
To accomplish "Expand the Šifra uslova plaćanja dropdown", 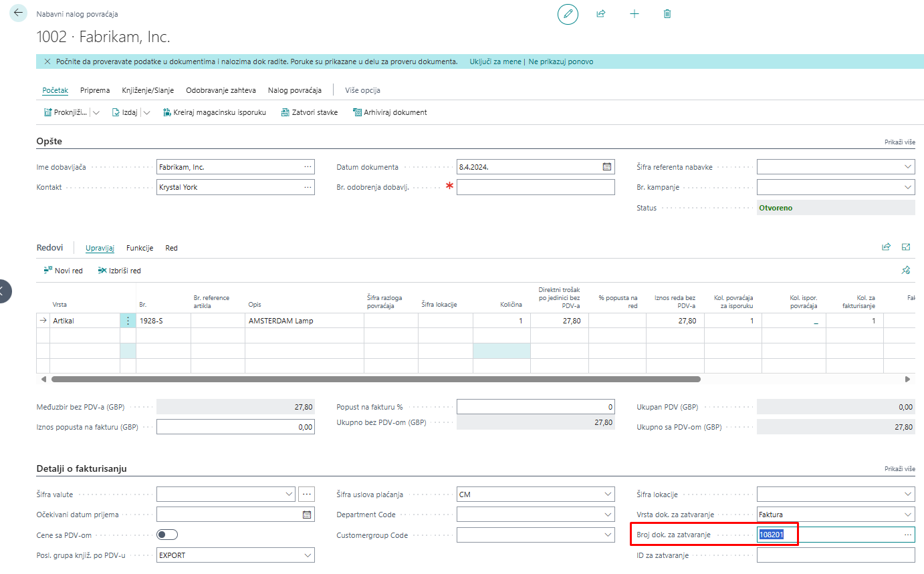I will 607,494.
